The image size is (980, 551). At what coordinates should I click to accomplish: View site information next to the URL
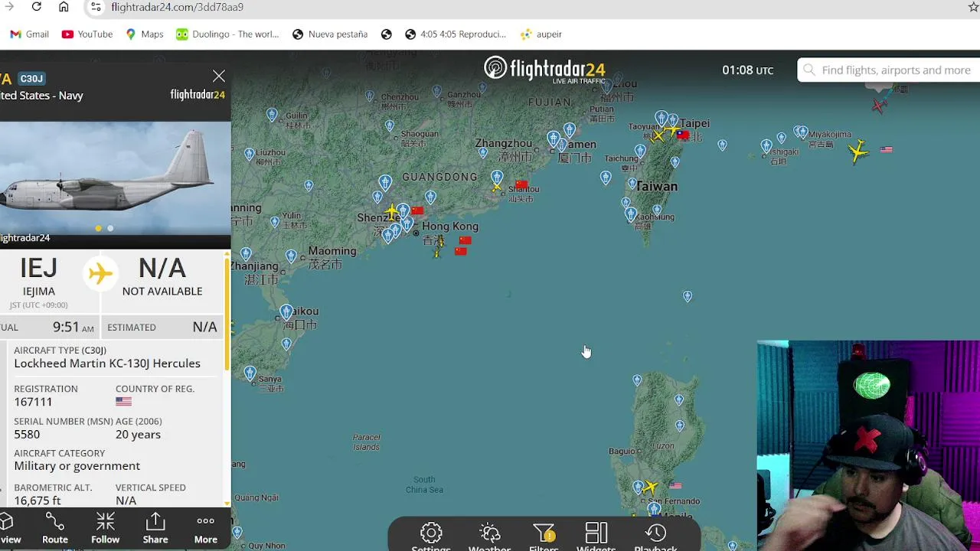point(95,7)
